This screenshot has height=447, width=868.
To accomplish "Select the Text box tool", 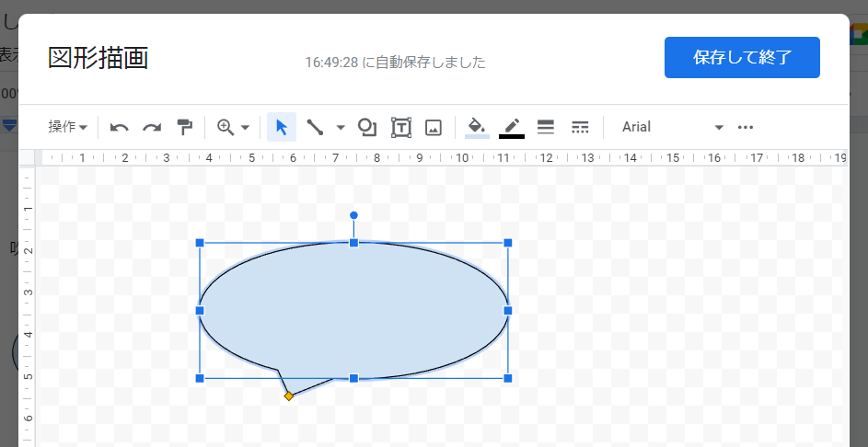I will tap(400, 127).
